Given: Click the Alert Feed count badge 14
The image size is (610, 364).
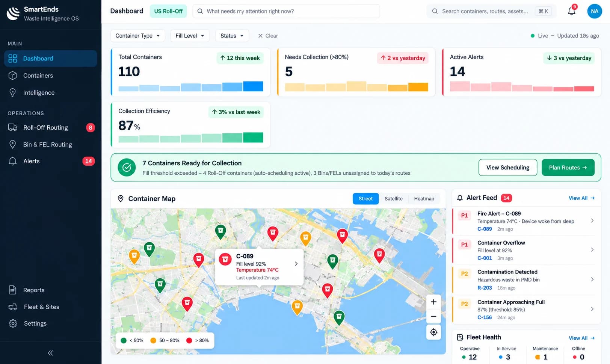Looking at the screenshot, I should [506, 198].
